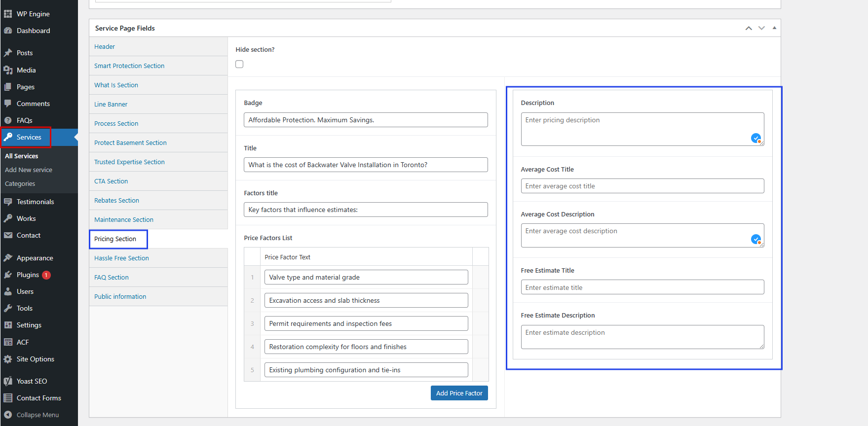Click the Site Options gear icon
This screenshot has width=868, height=426.
point(8,359)
